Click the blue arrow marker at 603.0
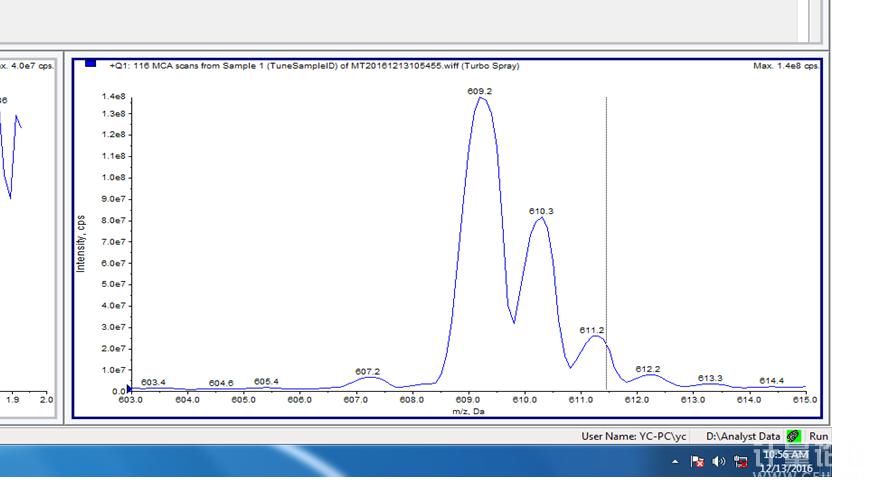Image resolution: width=875 pixels, height=488 pixels. pyautogui.click(x=129, y=389)
